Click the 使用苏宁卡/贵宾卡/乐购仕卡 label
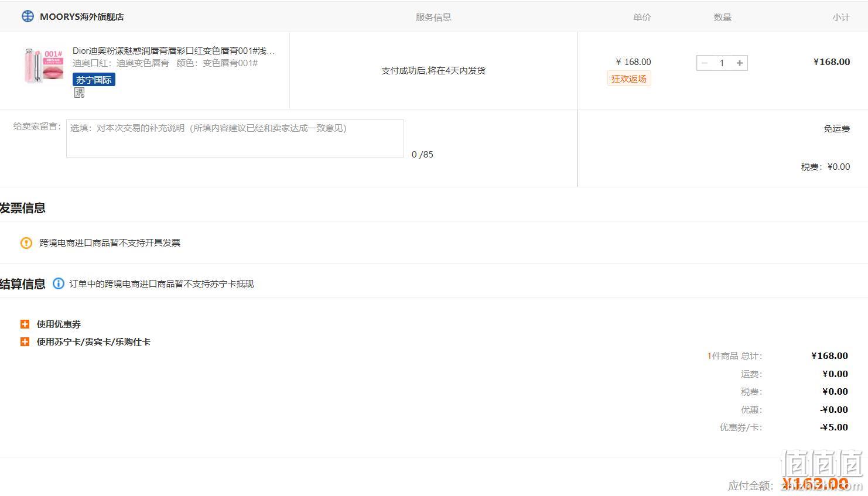 pyautogui.click(x=93, y=342)
